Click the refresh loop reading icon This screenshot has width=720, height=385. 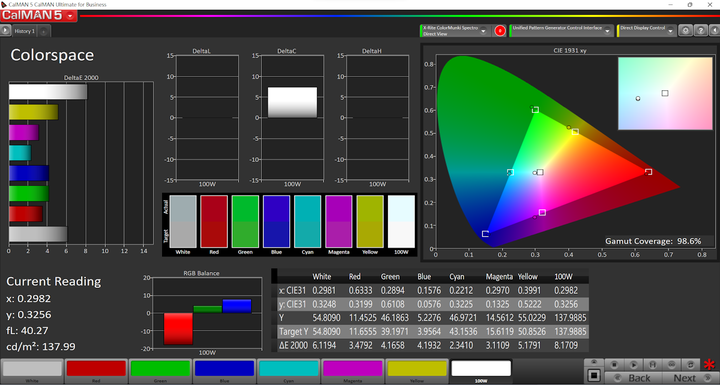tap(691, 365)
